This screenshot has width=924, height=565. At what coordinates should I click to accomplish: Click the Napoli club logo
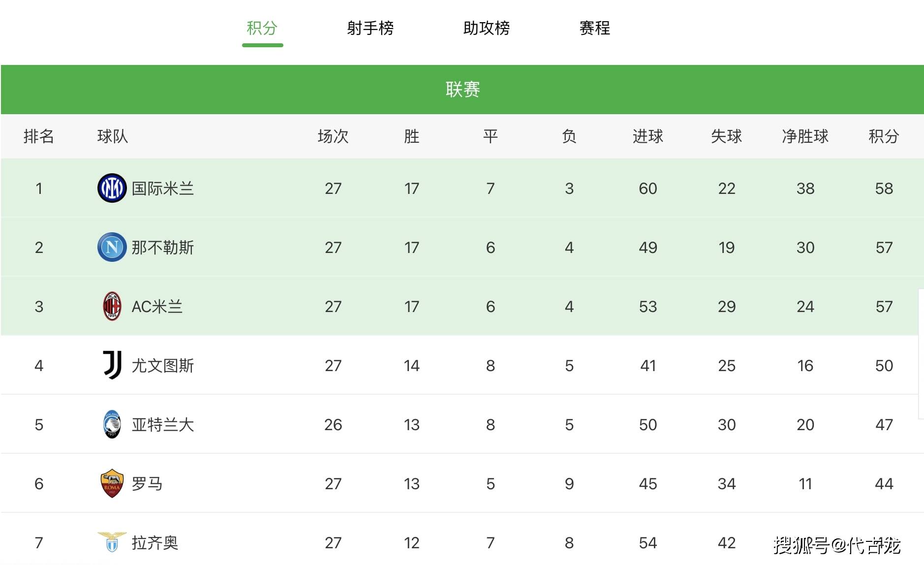pos(112,247)
